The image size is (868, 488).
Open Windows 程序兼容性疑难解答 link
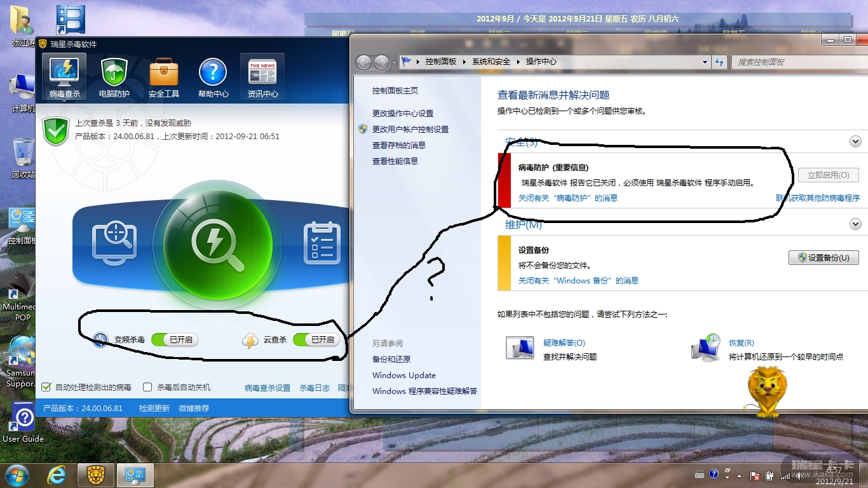pos(424,391)
